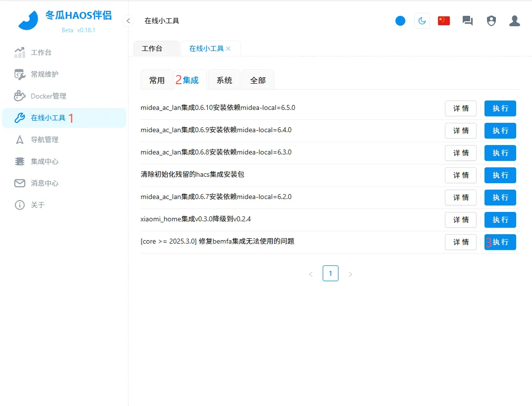
Task: Open 消息中心 in the sidebar
Action: coord(64,183)
